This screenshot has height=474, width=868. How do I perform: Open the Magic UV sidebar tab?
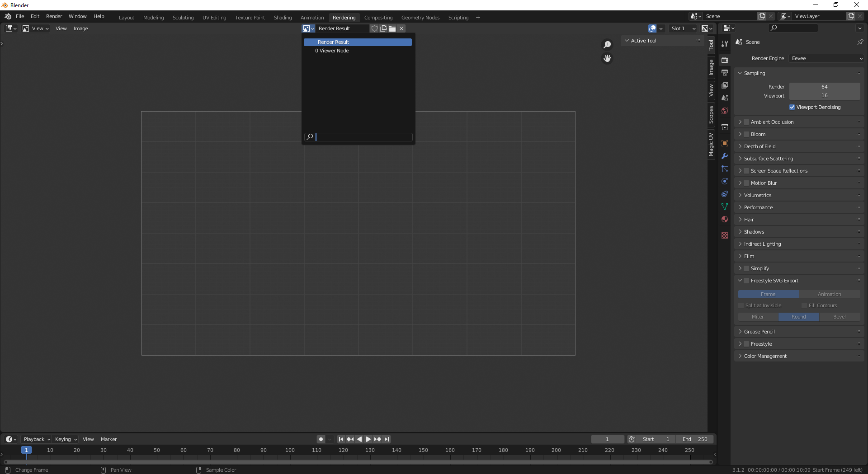pos(711,145)
